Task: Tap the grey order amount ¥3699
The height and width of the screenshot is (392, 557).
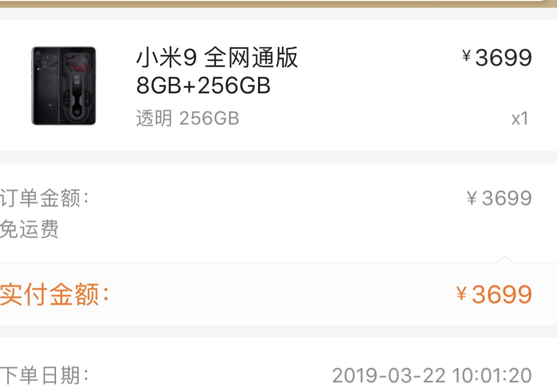Action: click(499, 198)
